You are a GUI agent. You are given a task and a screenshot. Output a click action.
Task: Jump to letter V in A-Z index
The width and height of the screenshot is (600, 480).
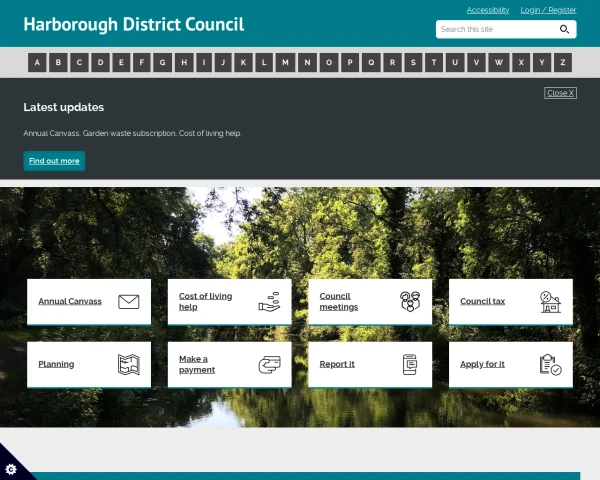click(x=476, y=62)
